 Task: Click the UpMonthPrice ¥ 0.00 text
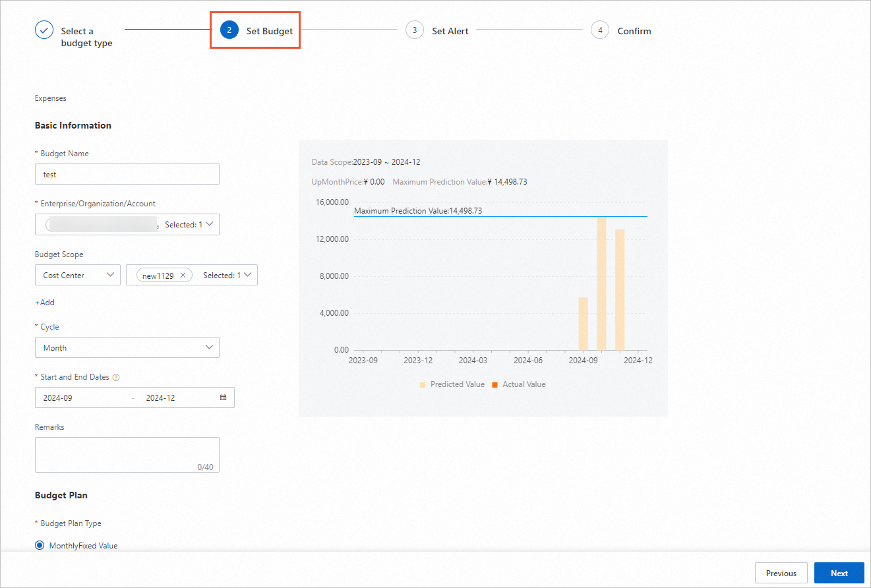click(348, 182)
